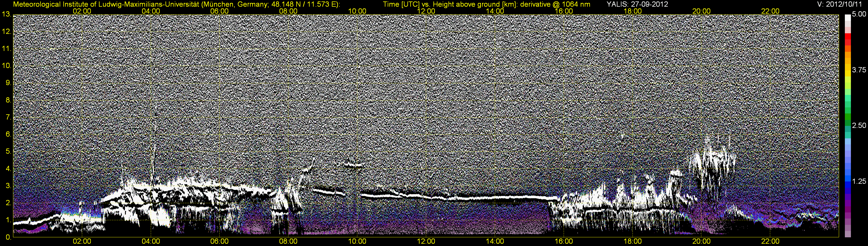Select the 12:00 tick label along the bottom axis
Image resolution: width=868 pixels, height=246 pixels.
coord(426,242)
